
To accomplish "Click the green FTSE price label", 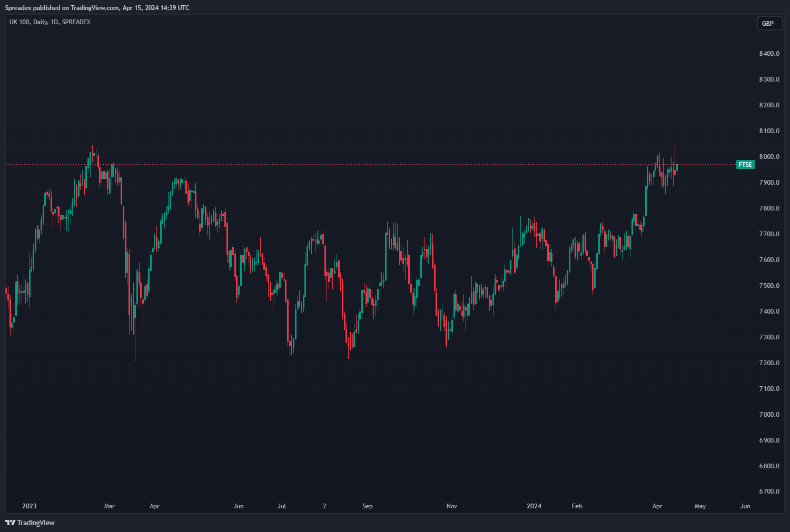I will click(x=745, y=165).
